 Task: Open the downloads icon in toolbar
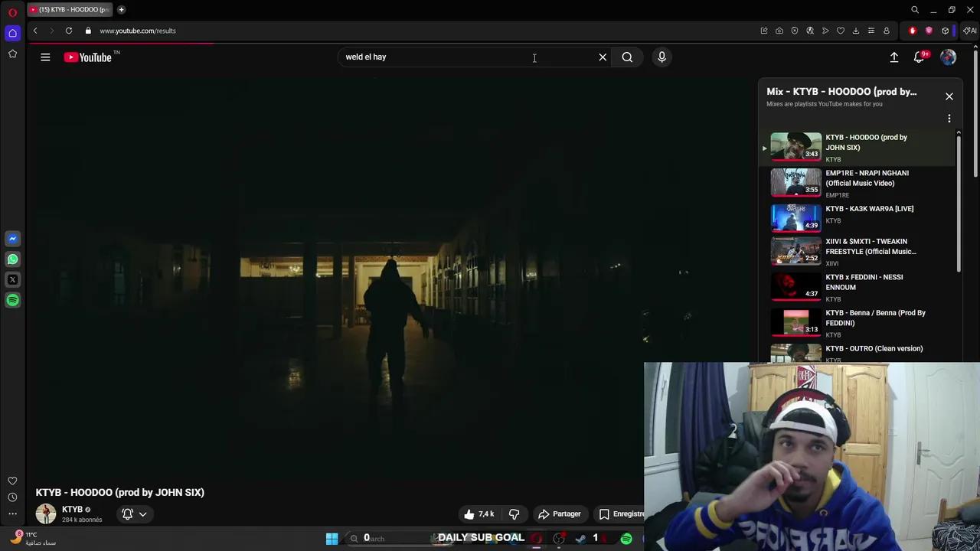(856, 31)
